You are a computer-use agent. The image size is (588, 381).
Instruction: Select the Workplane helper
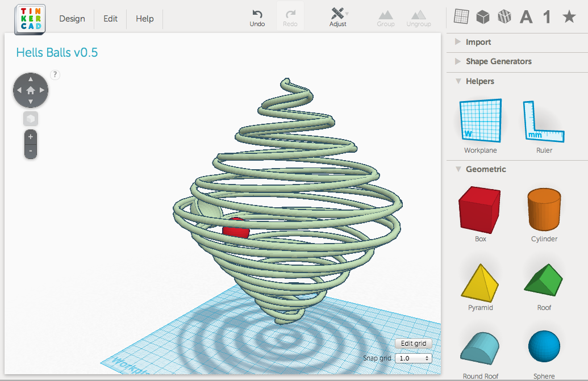click(x=481, y=126)
